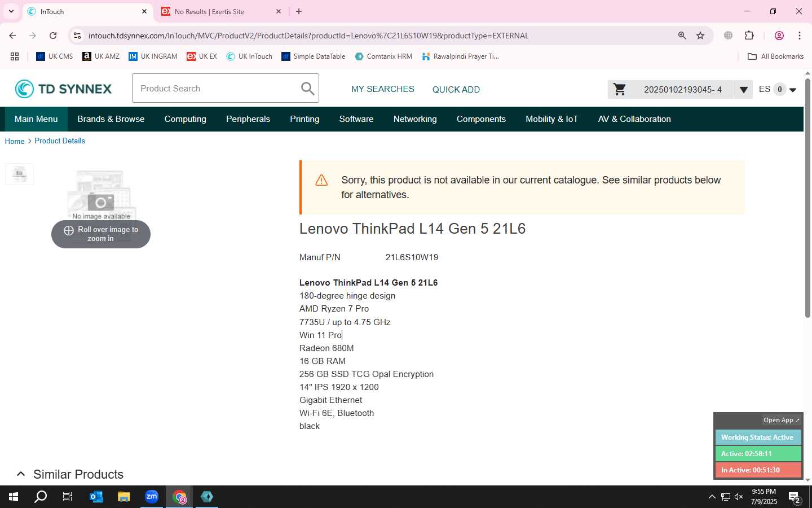Open the bookmarks apps grid icon
Image resolution: width=812 pixels, height=508 pixels.
pyautogui.click(x=15, y=56)
